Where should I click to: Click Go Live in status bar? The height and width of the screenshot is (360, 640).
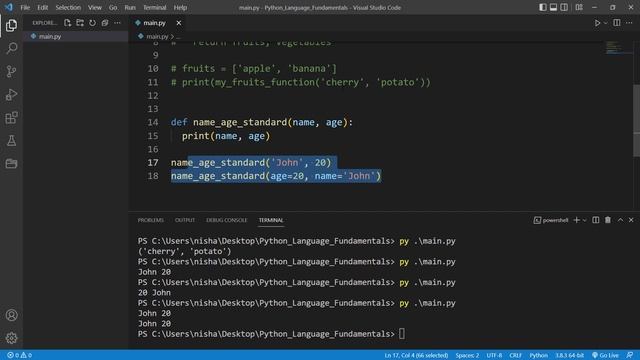click(605, 355)
